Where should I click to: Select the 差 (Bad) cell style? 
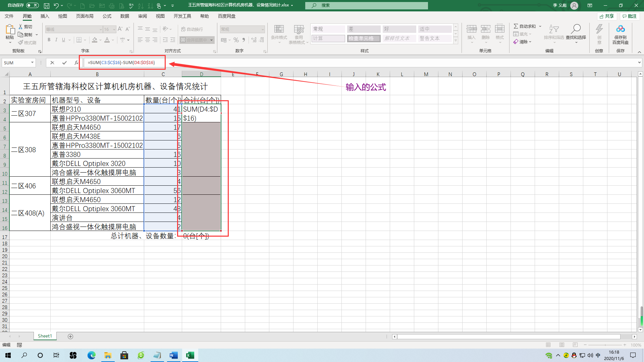364,29
